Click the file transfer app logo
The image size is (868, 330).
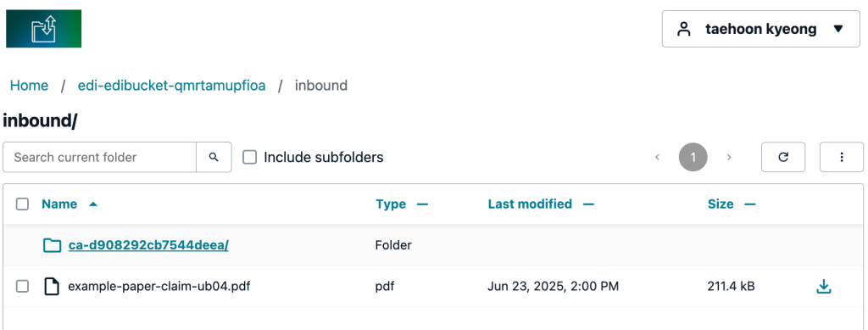[x=44, y=28]
